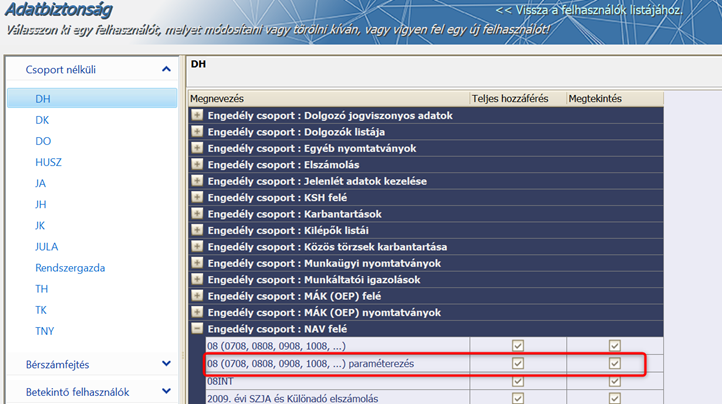The image size is (722, 404).
Task: Toggle Teljes hozzáférés for 08INT row
Action: pos(518,381)
